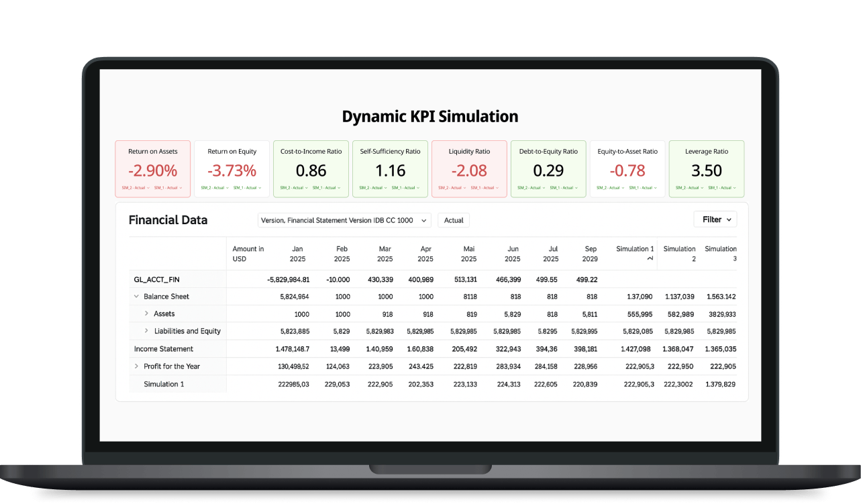Screen dimensions: 861x504
Task: Open SIM_1 dropdown on Return on Equity card
Action: (247, 188)
